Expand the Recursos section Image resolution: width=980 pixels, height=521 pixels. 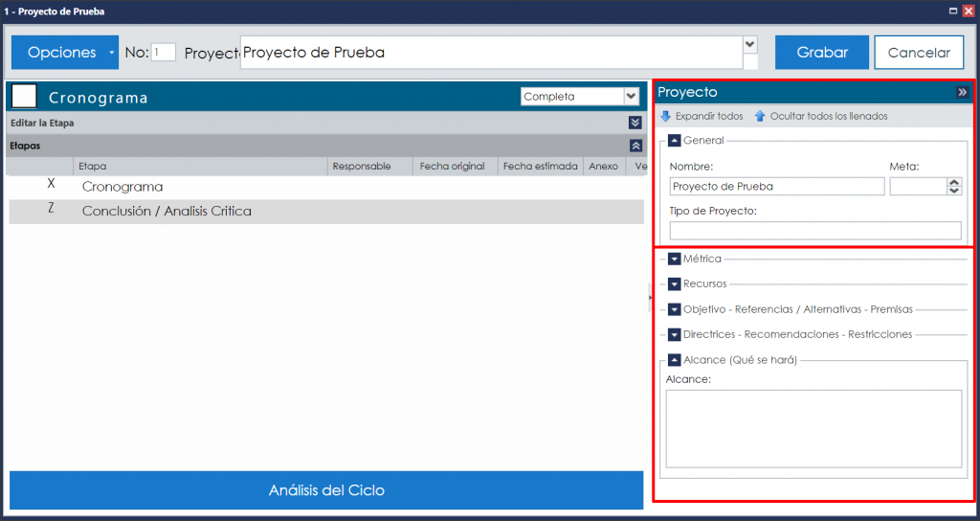point(675,284)
